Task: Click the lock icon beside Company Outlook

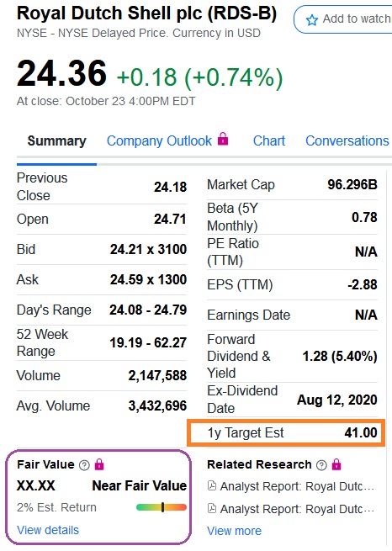Action: [223, 139]
